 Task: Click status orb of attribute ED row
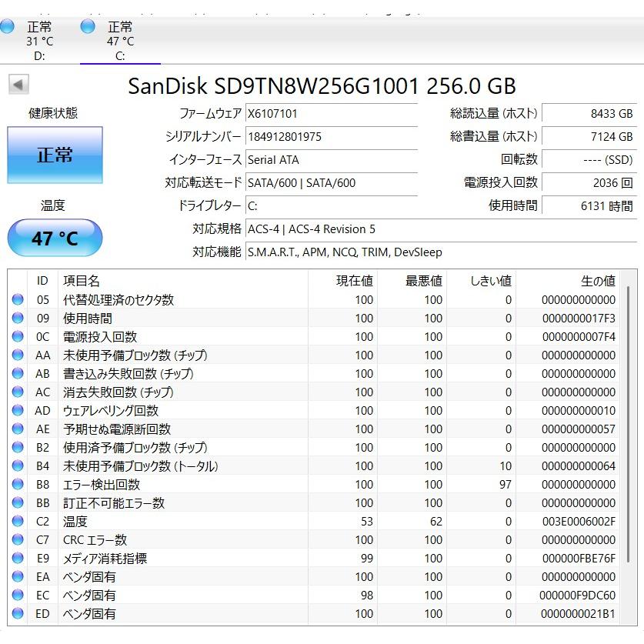coord(18,613)
